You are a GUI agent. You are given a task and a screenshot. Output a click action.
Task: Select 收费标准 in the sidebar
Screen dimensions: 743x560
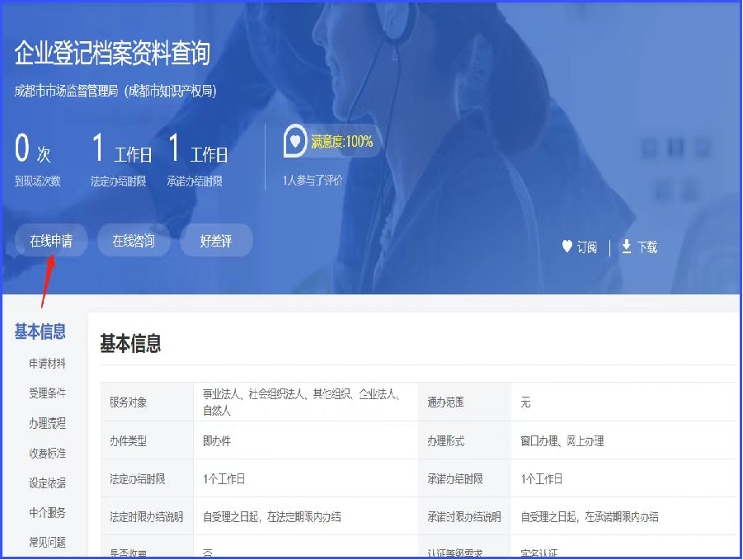[x=47, y=453]
